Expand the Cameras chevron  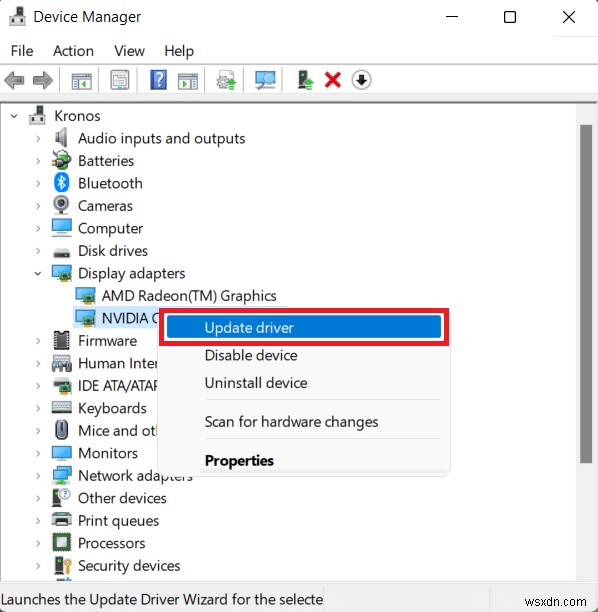(x=38, y=206)
